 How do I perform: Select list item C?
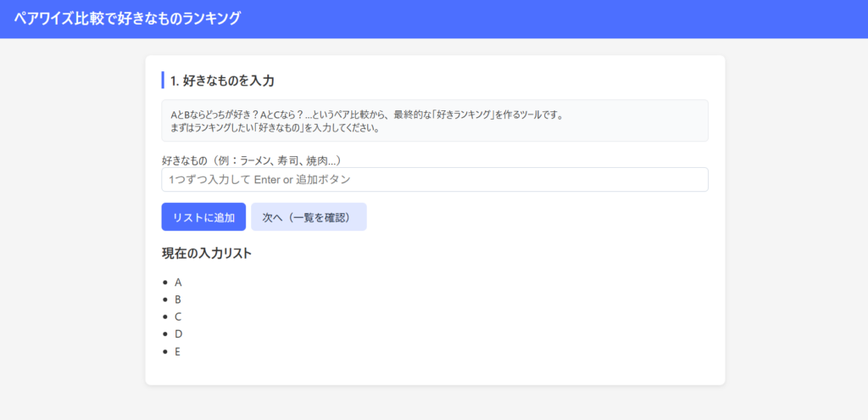[178, 316]
